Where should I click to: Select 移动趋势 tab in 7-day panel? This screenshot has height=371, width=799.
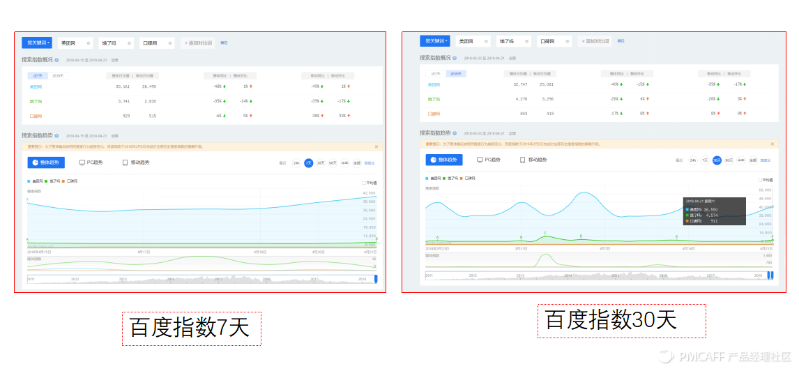pyautogui.click(x=136, y=163)
